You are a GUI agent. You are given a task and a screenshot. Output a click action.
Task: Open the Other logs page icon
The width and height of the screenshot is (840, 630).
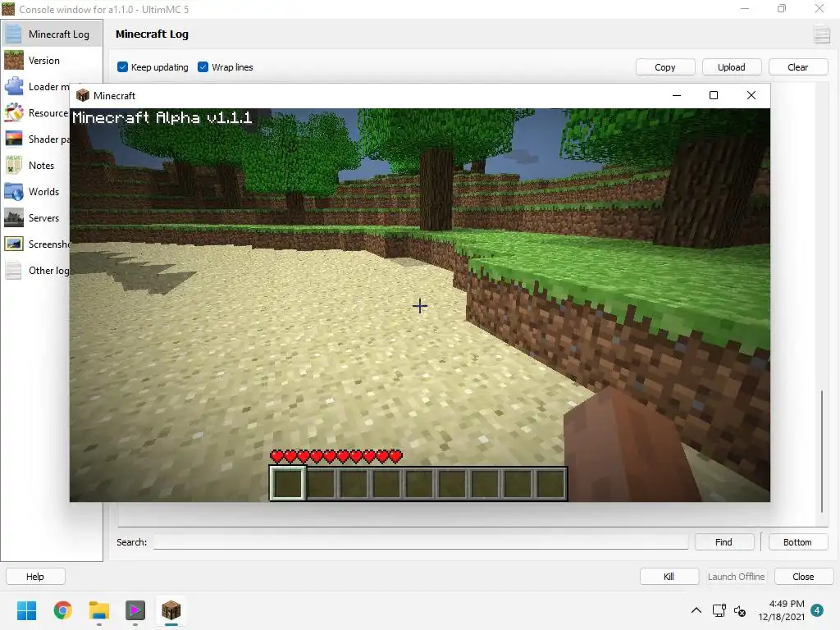(13, 270)
